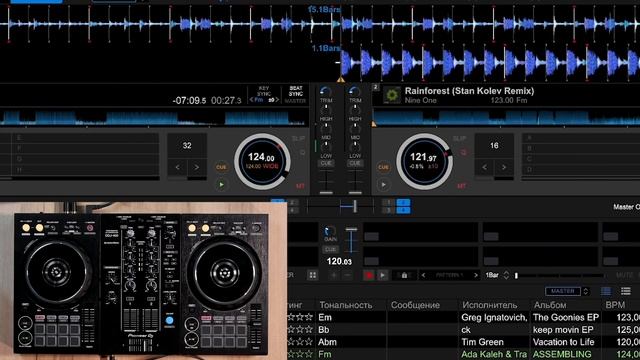Click sampler GAIN knob
This screenshot has height=360, width=640.
(x=330, y=231)
